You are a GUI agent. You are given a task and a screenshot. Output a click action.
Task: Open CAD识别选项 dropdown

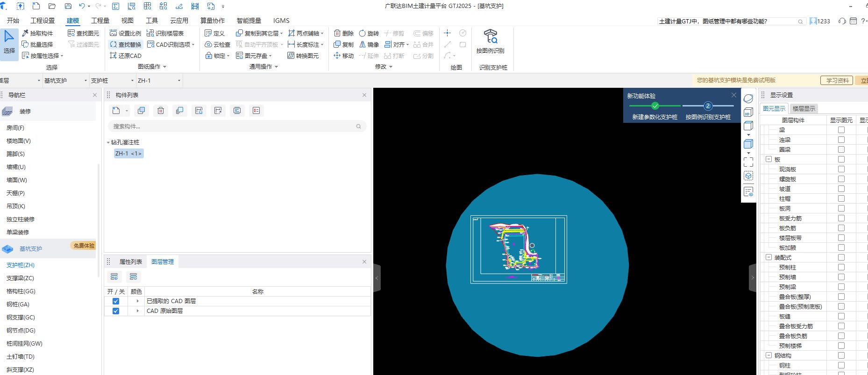coord(171,44)
